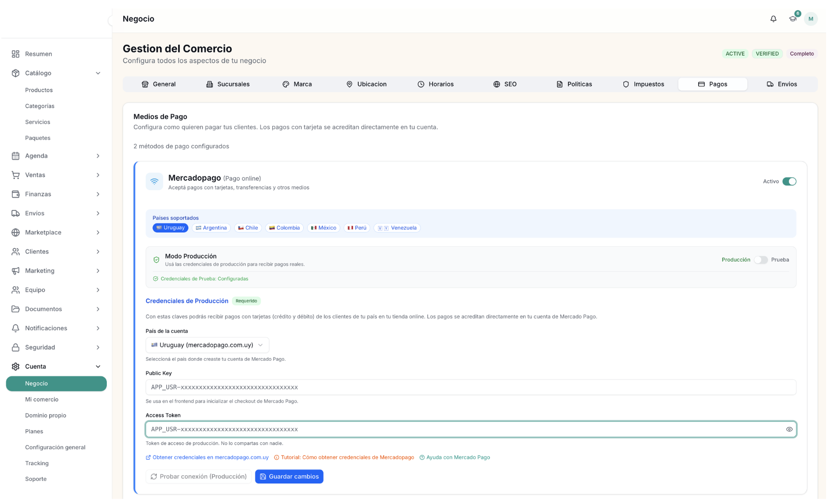Toggle the Mercadopago Activo switch
Image resolution: width=828 pixels, height=504 pixels.
(x=789, y=182)
